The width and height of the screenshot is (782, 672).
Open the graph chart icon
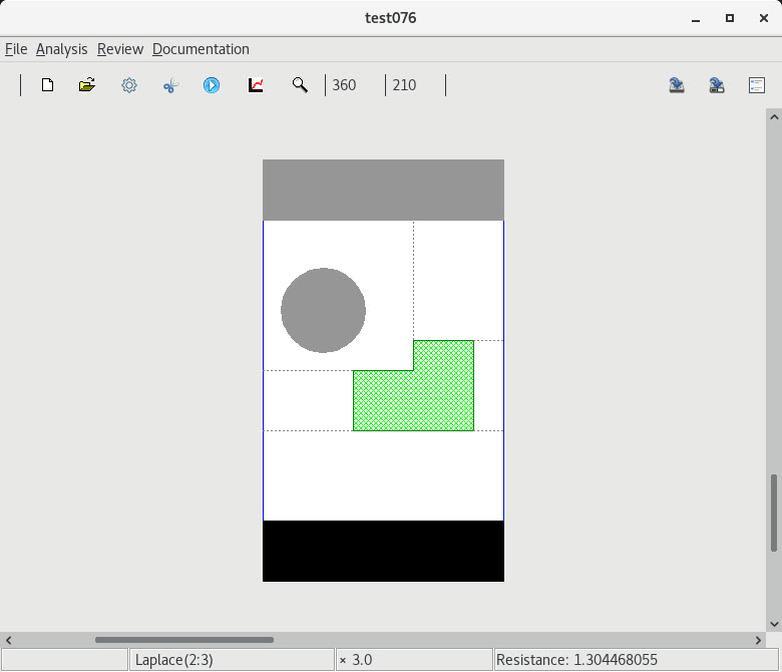coord(256,85)
